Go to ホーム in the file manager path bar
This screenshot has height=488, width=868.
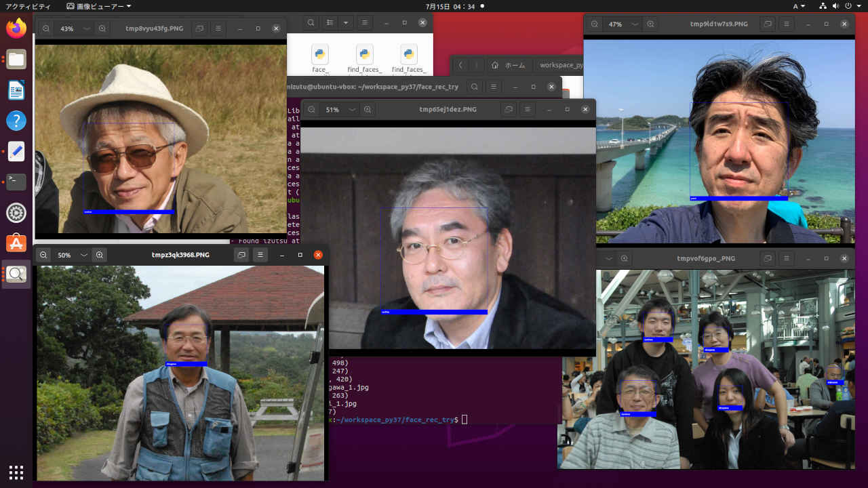(x=509, y=65)
